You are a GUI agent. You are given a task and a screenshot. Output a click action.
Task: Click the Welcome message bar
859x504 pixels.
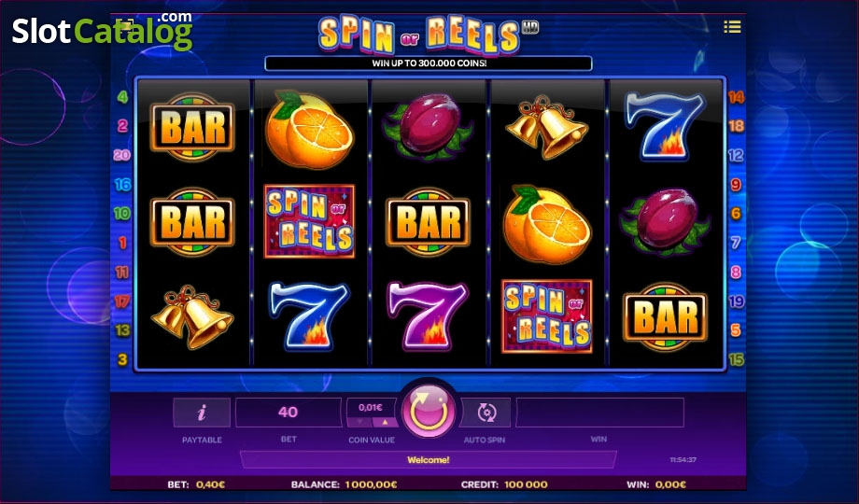tap(429, 459)
